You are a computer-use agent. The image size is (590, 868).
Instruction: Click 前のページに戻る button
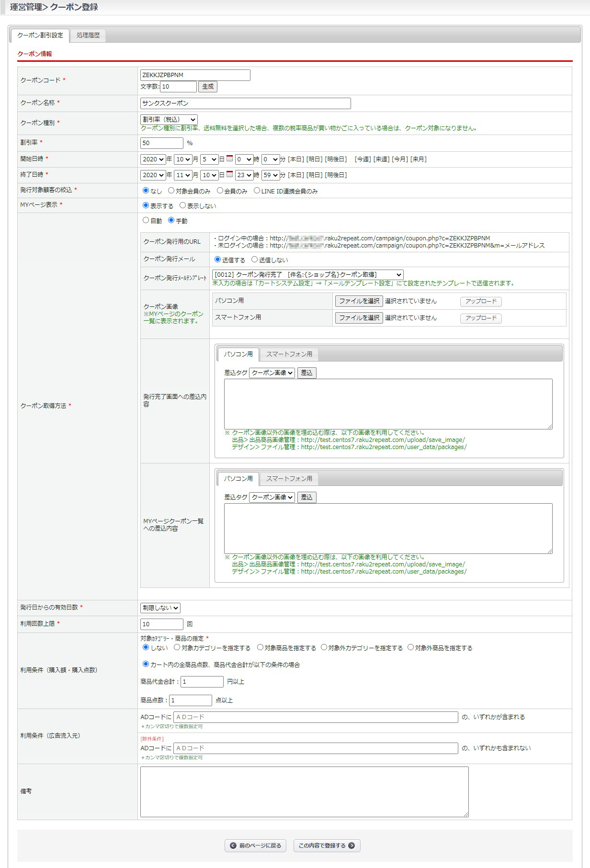pyautogui.click(x=256, y=845)
